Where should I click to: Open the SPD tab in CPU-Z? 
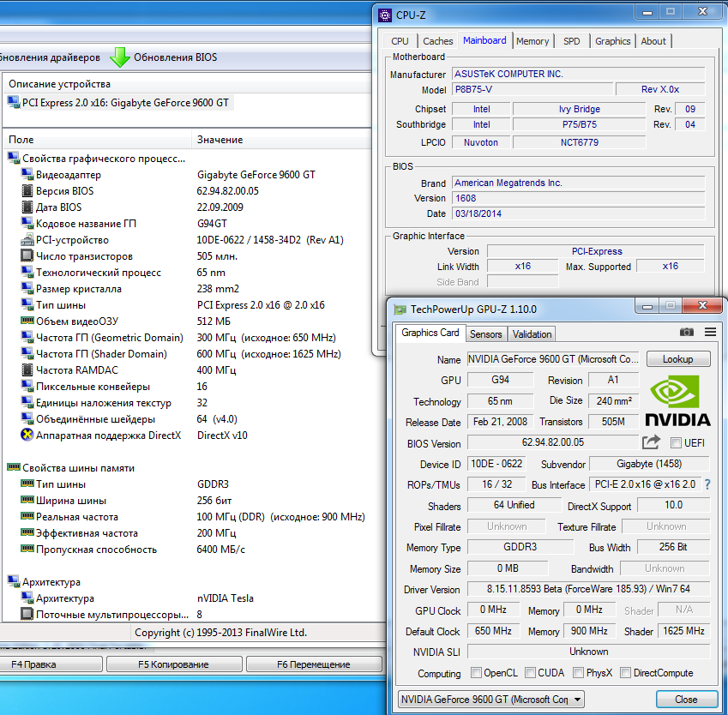[x=572, y=41]
